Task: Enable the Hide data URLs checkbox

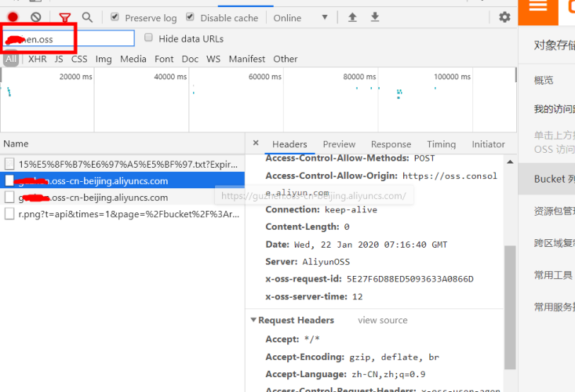Action: pos(148,38)
